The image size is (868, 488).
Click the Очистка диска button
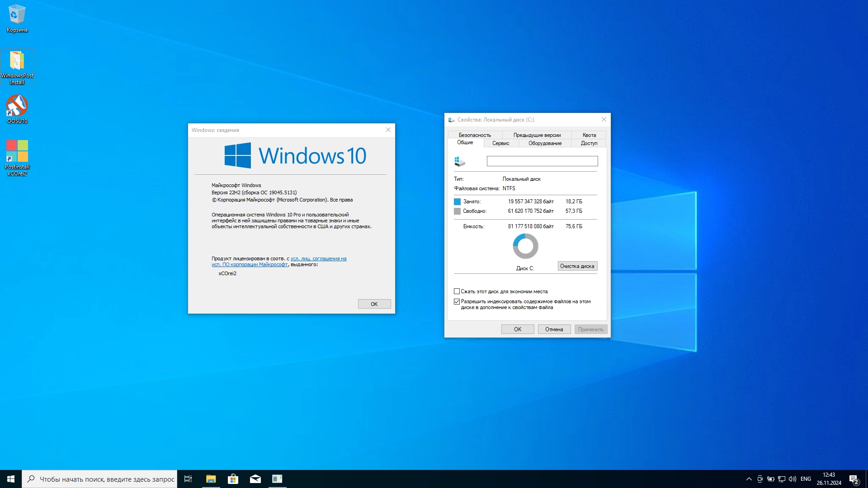(x=577, y=266)
